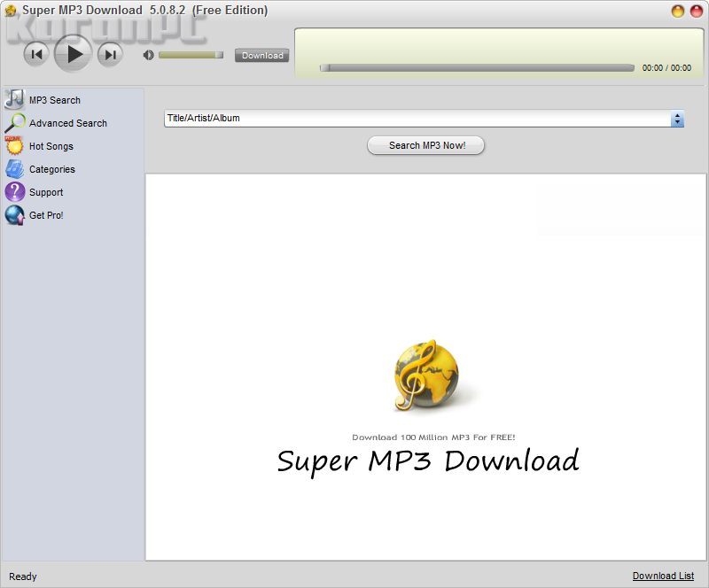709x588 pixels.
Task: Click the "Download 100 Million MP3 For FREE!" text
Action: [433, 437]
